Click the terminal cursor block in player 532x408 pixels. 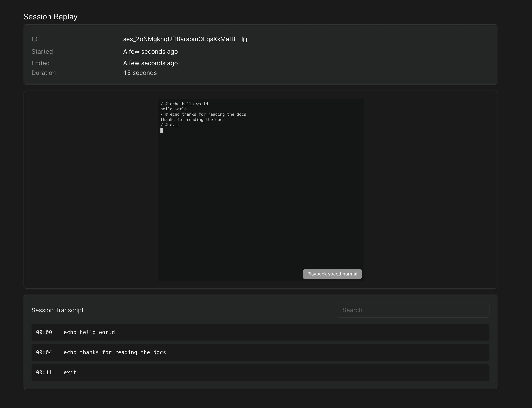162,130
